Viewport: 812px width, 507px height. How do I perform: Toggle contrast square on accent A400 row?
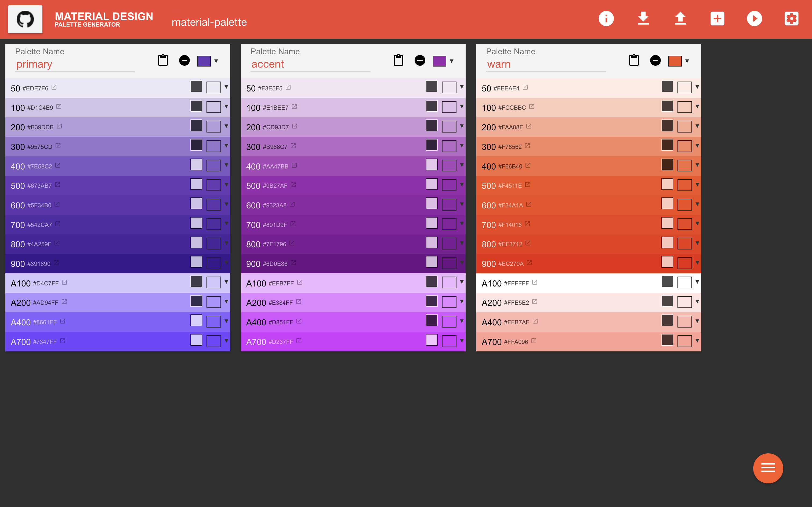[x=432, y=321]
